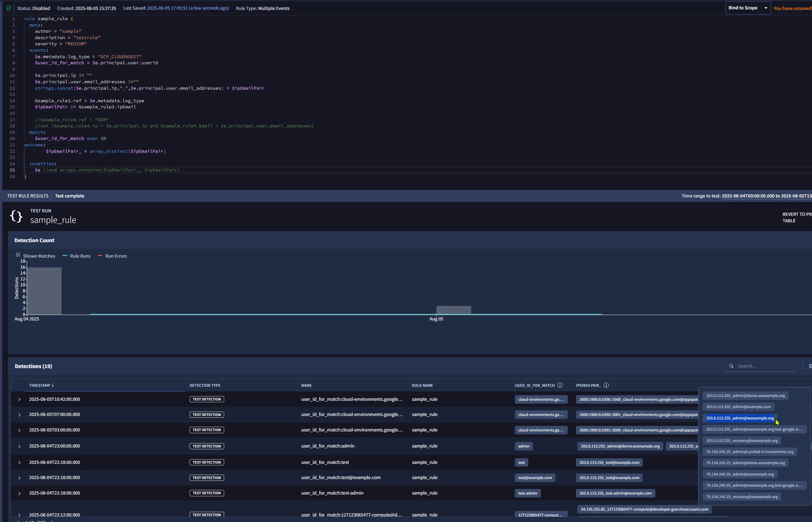Click 2600:1900:0:2d06::1b00 ip email chip
812x522 pixels.
(637, 399)
